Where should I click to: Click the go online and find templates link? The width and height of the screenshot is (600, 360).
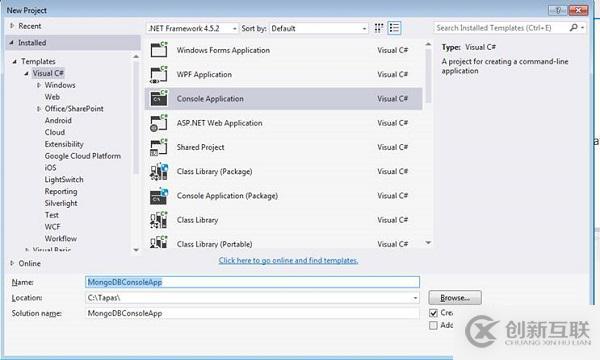click(289, 260)
